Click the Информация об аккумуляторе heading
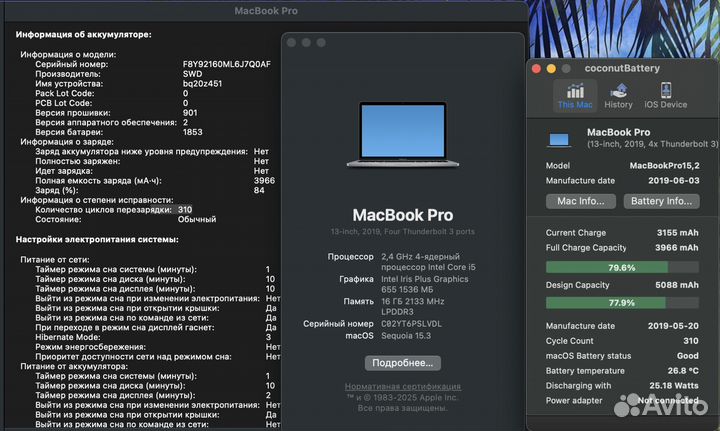This screenshot has height=431, width=720. (84, 34)
